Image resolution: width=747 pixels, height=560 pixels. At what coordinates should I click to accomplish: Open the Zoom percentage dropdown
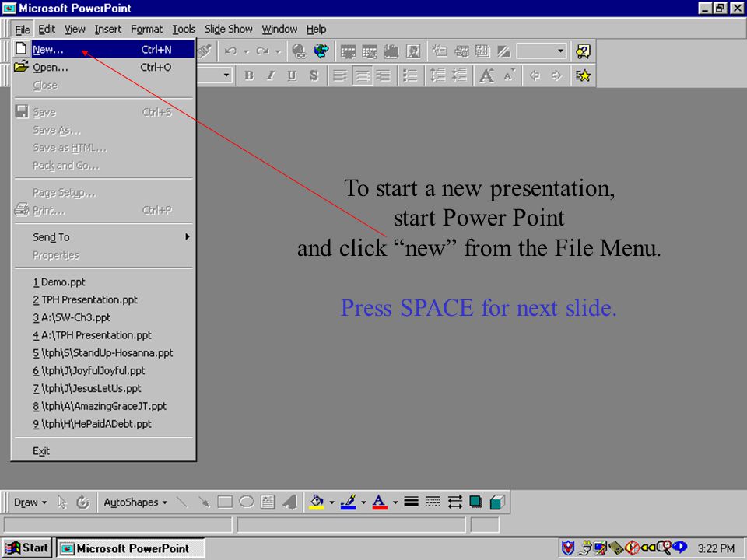560,51
